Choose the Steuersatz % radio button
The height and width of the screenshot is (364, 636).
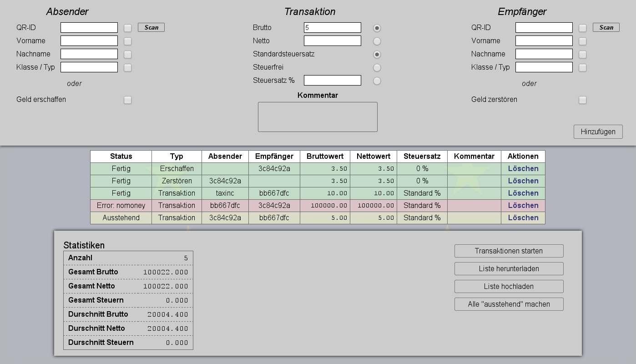[377, 81]
